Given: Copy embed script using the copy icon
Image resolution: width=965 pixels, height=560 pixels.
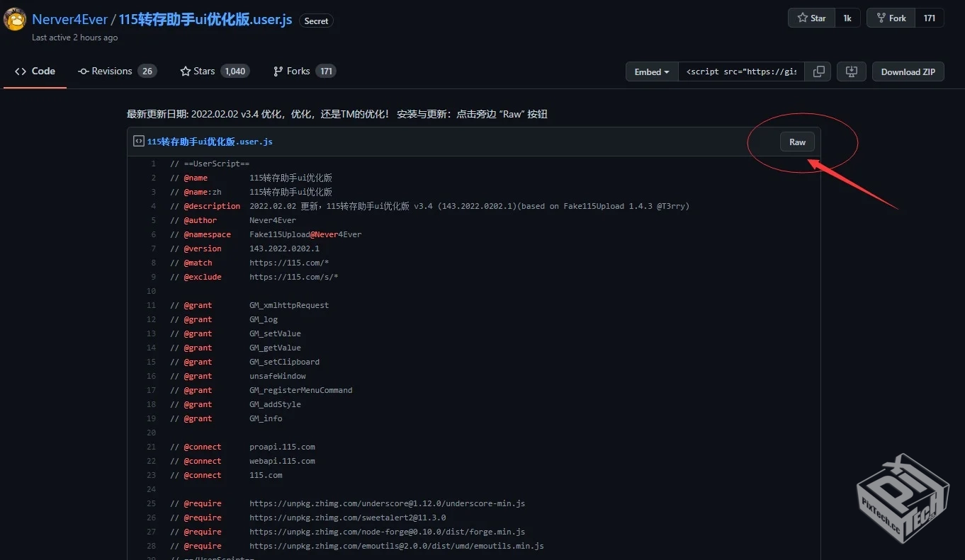Looking at the screenshot, I should pos(818,71).
